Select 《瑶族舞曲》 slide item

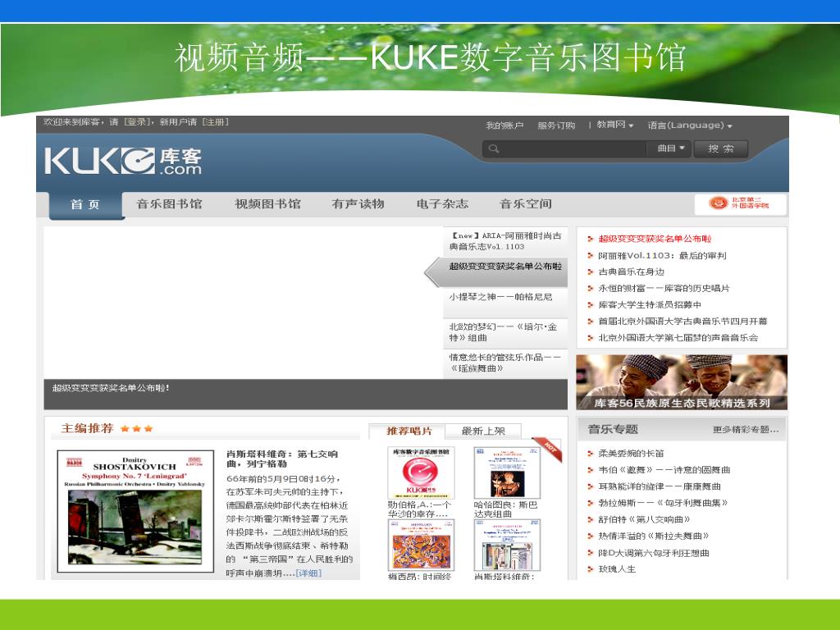[x=505, y=363]
